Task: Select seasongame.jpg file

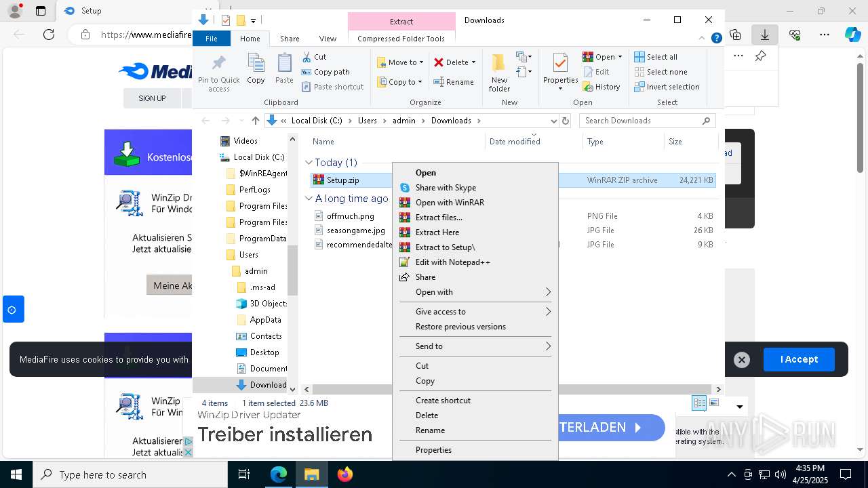Action: (x=355, y=230)
